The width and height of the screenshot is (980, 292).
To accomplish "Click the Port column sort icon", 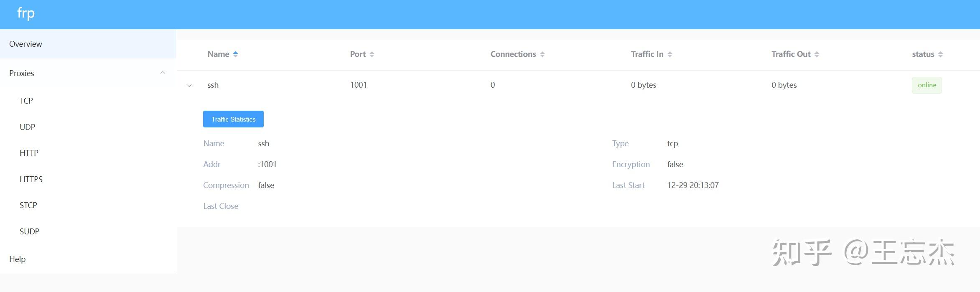I will [x=372, y=54].
